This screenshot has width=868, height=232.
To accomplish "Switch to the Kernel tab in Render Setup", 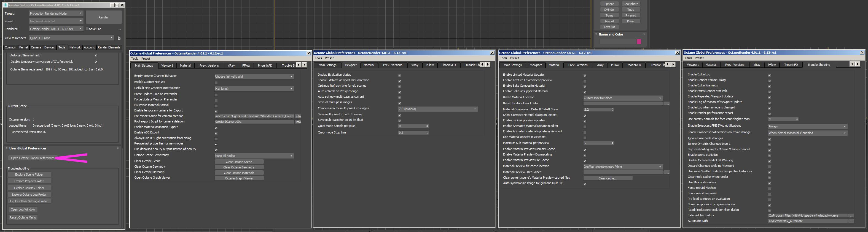I will tap(24, 47).
